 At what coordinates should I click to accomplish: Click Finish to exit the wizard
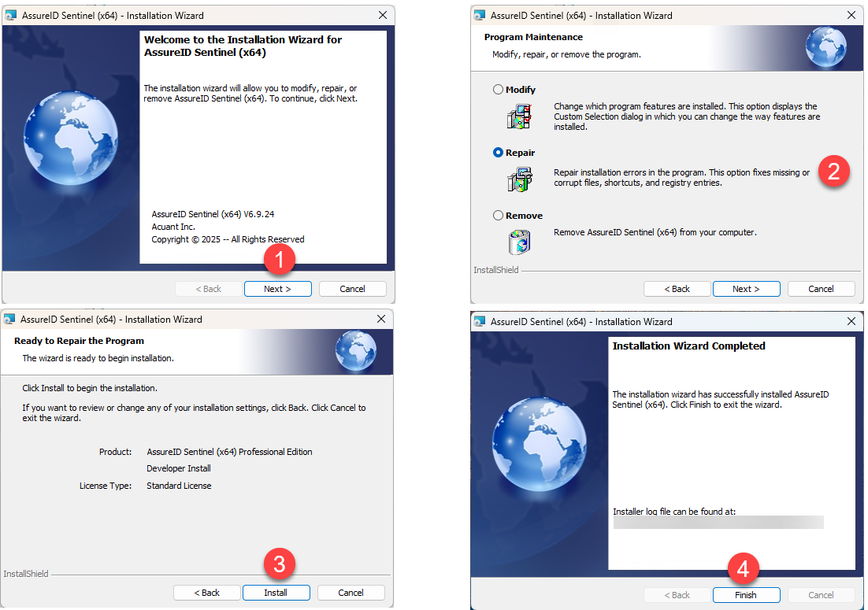pyautogui.click(x=746, y=595)
